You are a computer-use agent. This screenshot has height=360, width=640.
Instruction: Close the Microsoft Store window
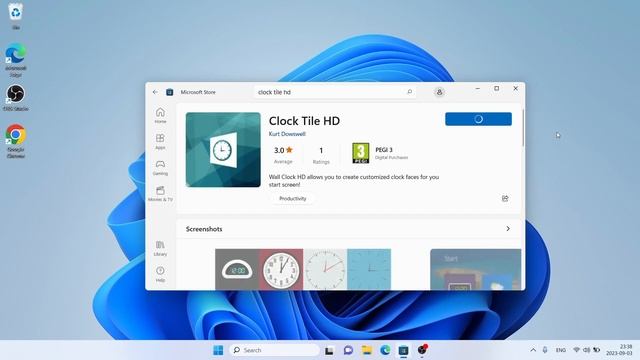pos(516,89)
